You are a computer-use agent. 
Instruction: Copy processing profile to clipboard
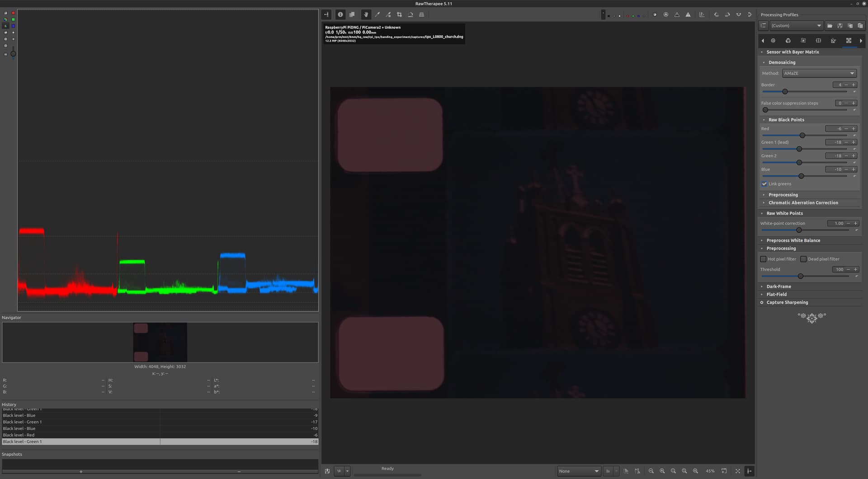[850, 26]
